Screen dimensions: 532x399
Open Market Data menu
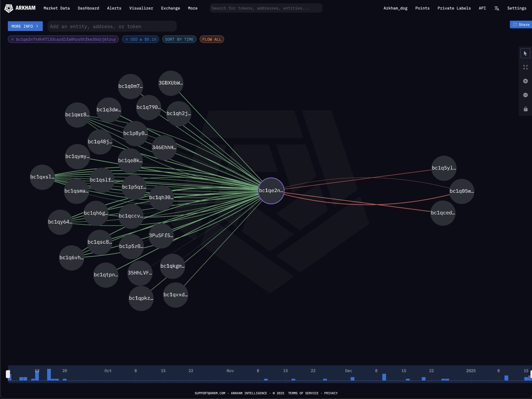point(56,8)
